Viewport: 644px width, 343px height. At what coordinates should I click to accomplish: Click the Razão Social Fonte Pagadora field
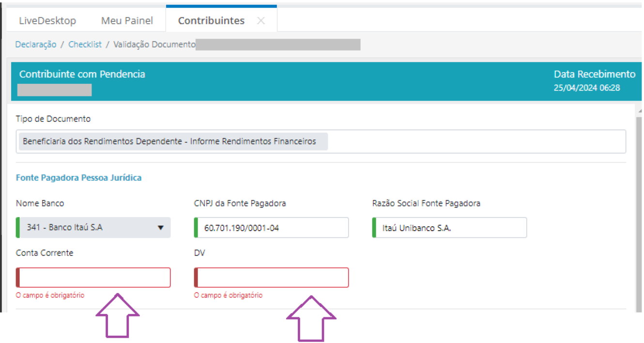click(x=449, y=227)
